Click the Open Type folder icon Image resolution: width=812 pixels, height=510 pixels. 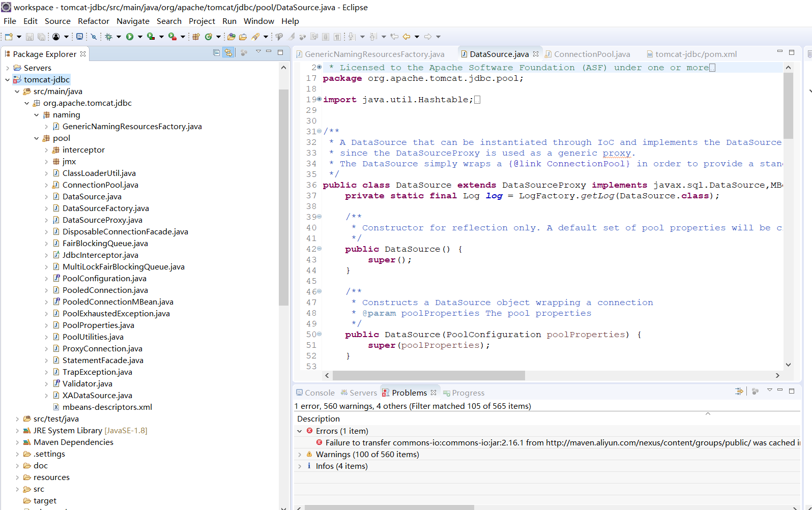pyautogui.click(x=231, y=37)
